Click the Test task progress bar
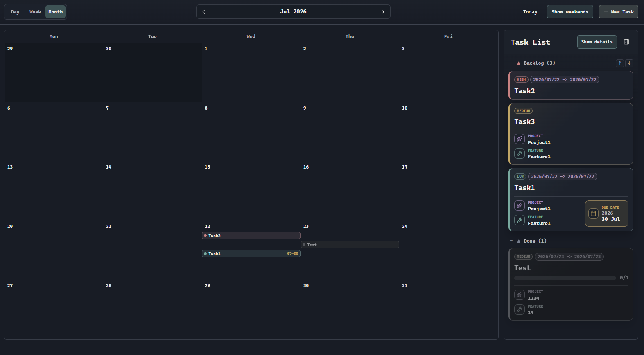The height and width of the screenshot is (355, 644). [565, 278]
